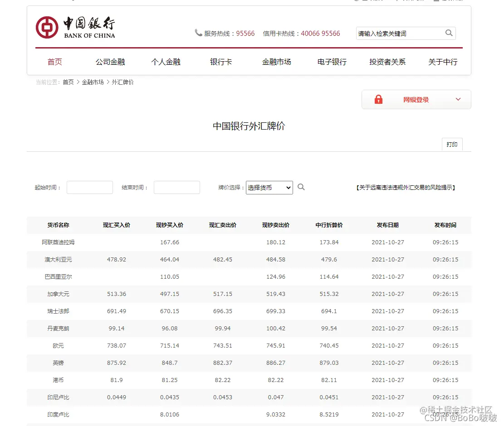Switch to the 电子银行 section
Viewport: 504px width, 426px height.
[x=332, y=62]
